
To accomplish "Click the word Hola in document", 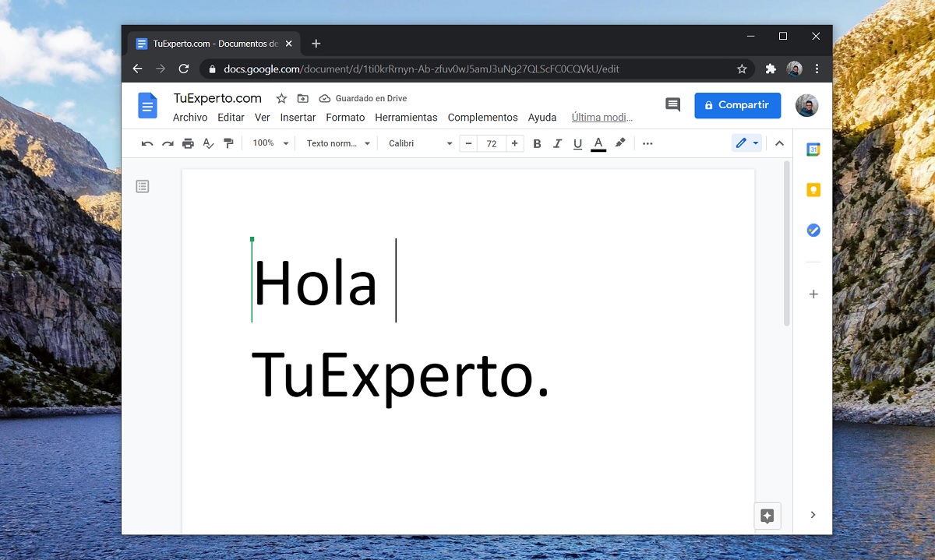I will tap(315, 284).
